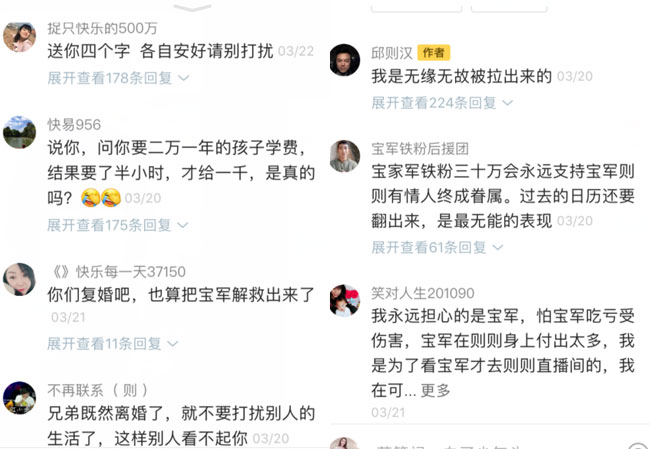Tap avatar of 不再联系（则）

click(19, 398)
